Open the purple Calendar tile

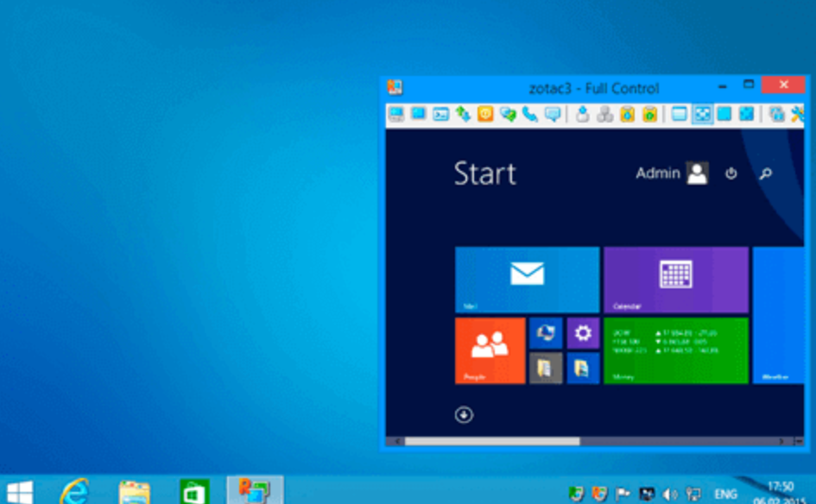(676, 280)
